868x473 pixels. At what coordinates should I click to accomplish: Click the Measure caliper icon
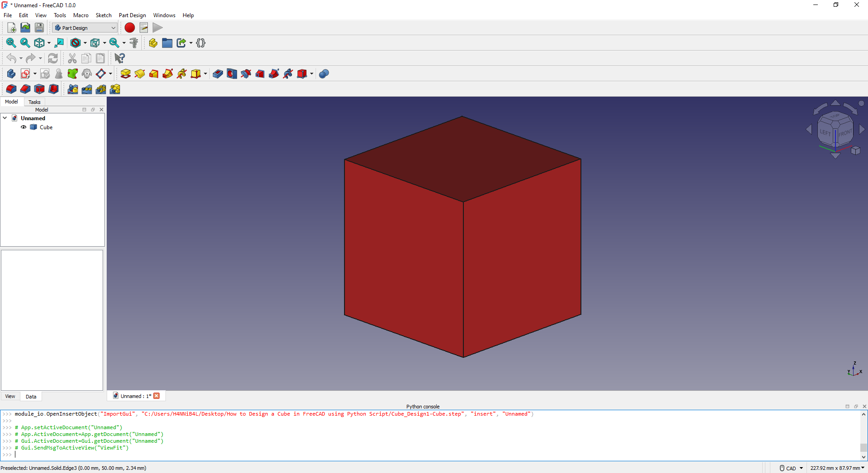click(x=134, y=43)
